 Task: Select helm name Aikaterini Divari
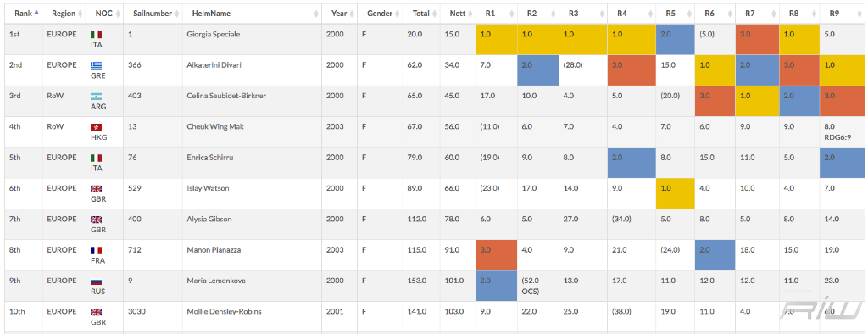coord(215,65)
